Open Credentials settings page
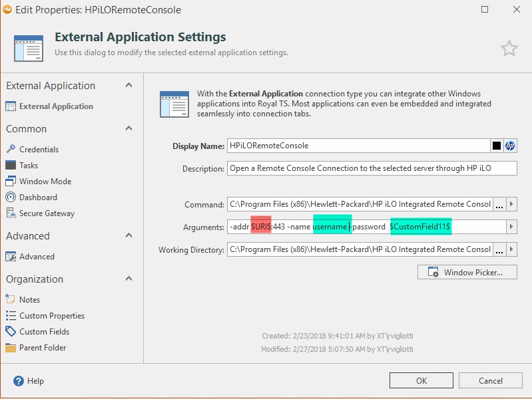Image resolution: width=532 pixels, height=399 pixels. pos(39,150)
